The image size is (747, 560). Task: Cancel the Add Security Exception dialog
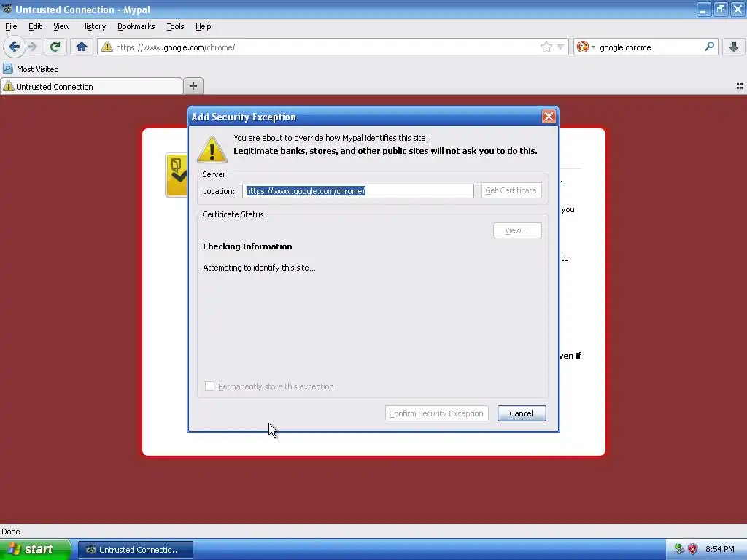point(522,413)
